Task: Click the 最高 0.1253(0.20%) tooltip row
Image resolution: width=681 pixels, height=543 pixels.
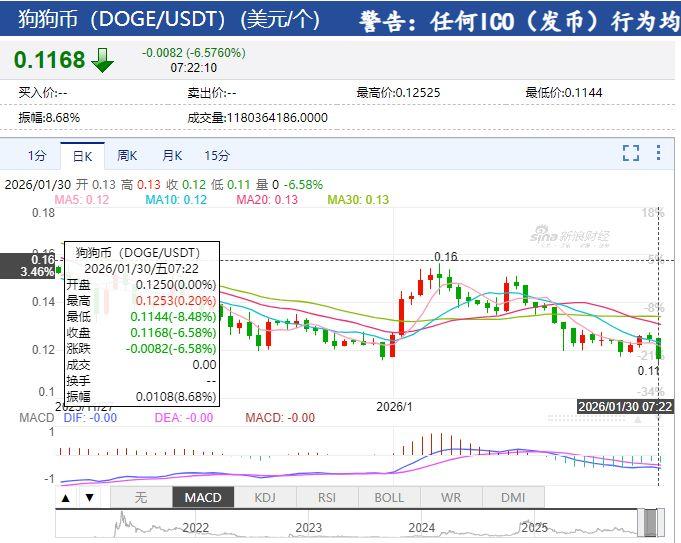Action: [x=142, y=301]
